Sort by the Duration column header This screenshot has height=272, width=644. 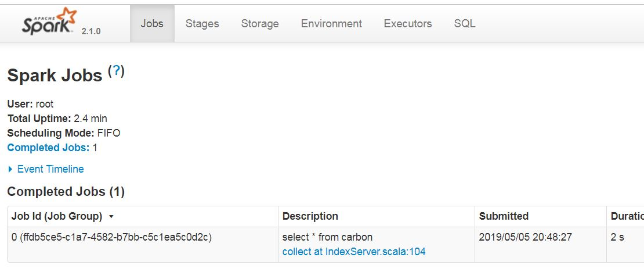[625, 216]
